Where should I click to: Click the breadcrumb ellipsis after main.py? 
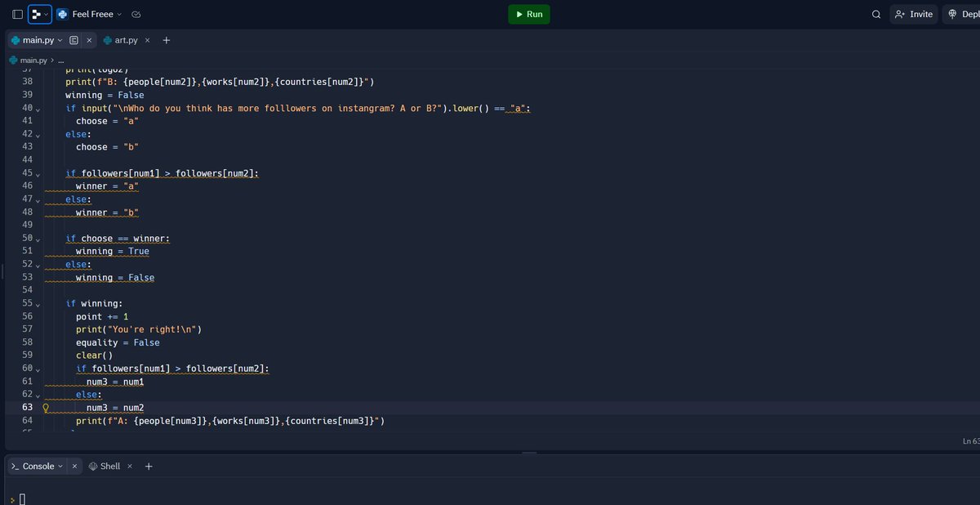pyautogui.click(x=60, y=60)
